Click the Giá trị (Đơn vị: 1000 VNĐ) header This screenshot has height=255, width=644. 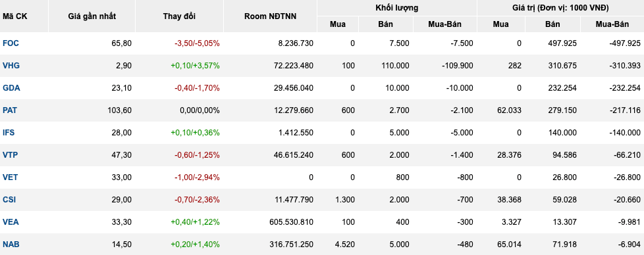560,8
